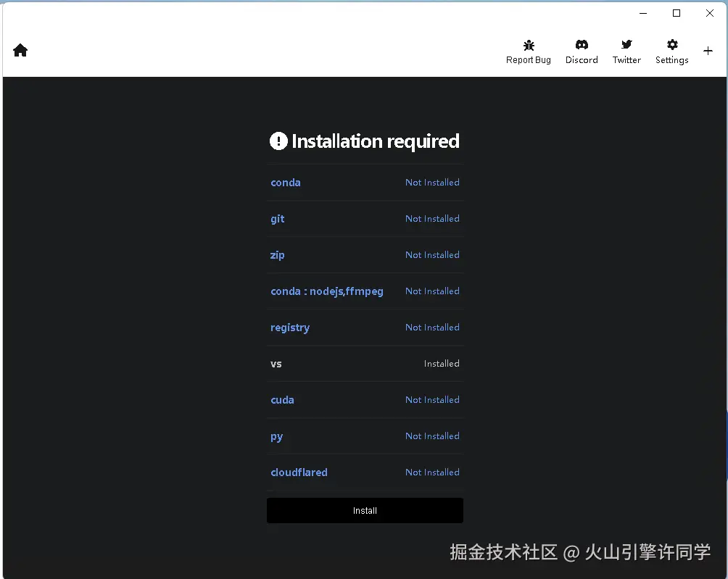Click the Install button
Viewport: 728px width, 579px height.
click(x=365, y=510)
